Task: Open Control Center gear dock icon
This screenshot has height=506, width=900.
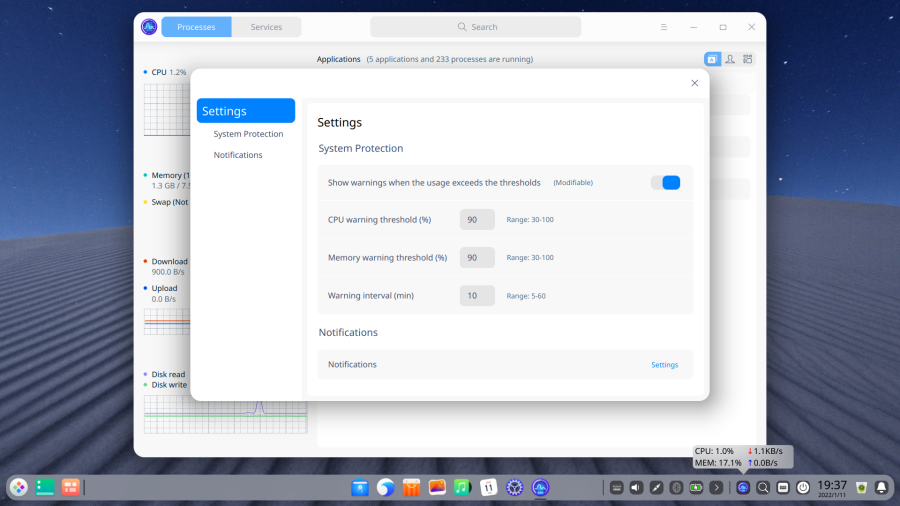Action: point(514,488)
